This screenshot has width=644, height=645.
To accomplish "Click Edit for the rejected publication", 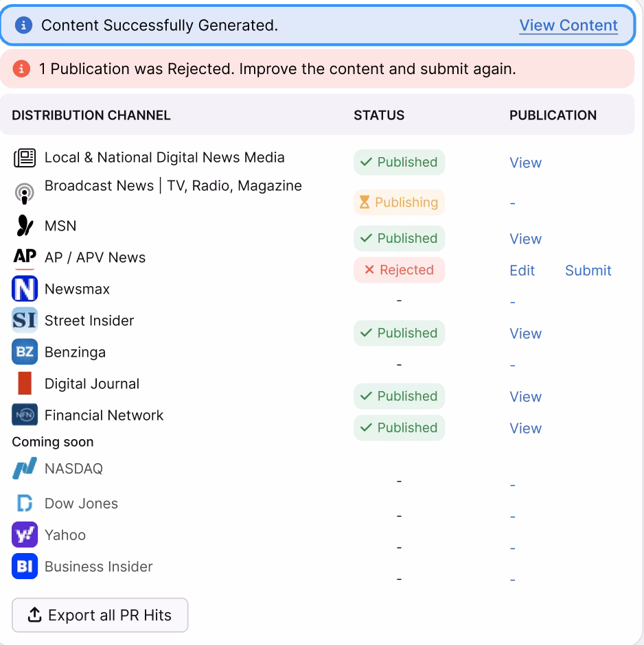I will (x=522, y=270).
